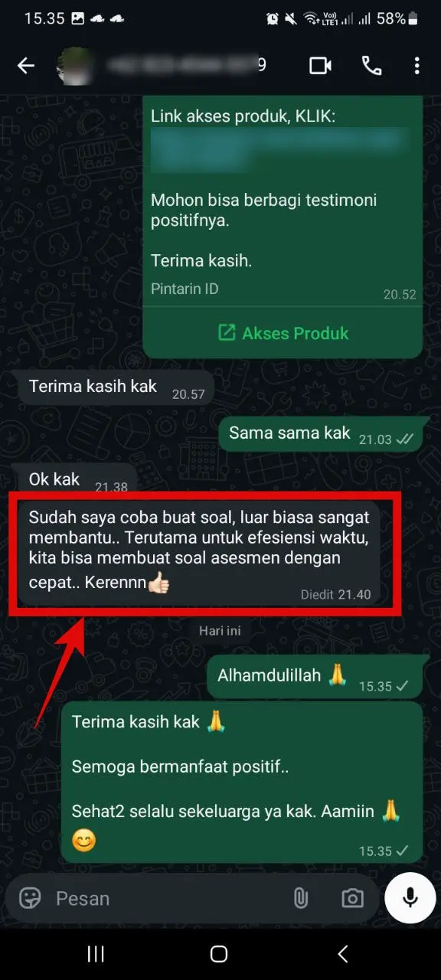Select the 'Sudah saya coba buat soal' message
The width and height of the screenshot is (441, 980).
click(199, 549)
